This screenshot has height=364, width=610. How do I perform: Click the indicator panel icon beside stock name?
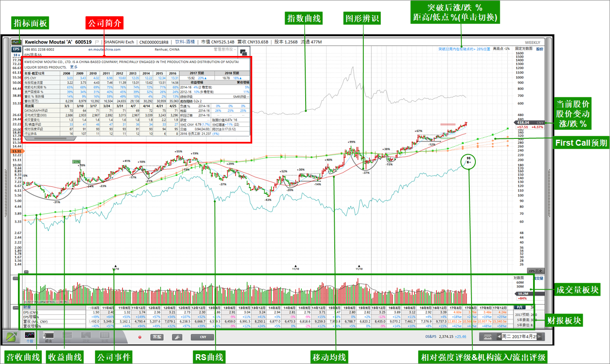point(16,42)
